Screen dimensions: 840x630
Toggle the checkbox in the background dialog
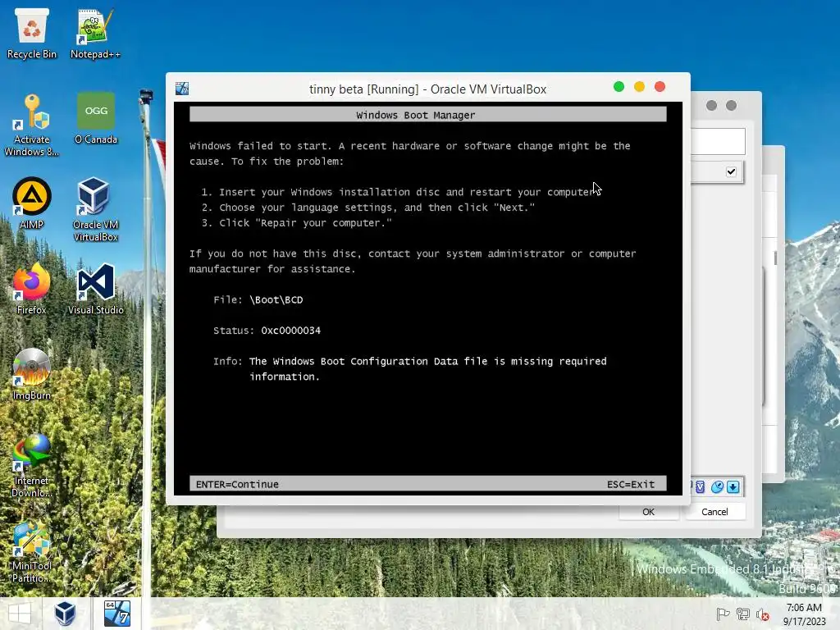coord(731,171)
